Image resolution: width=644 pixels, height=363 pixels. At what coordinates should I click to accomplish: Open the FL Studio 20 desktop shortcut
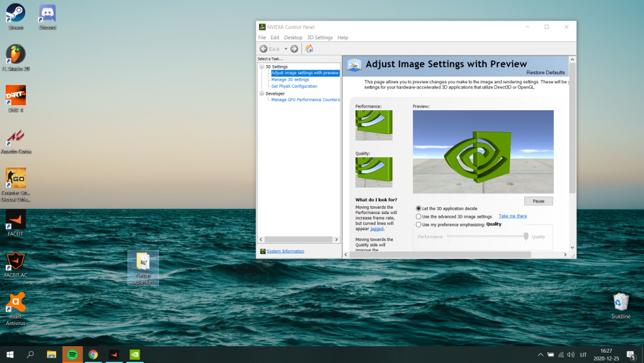(15, 54)
